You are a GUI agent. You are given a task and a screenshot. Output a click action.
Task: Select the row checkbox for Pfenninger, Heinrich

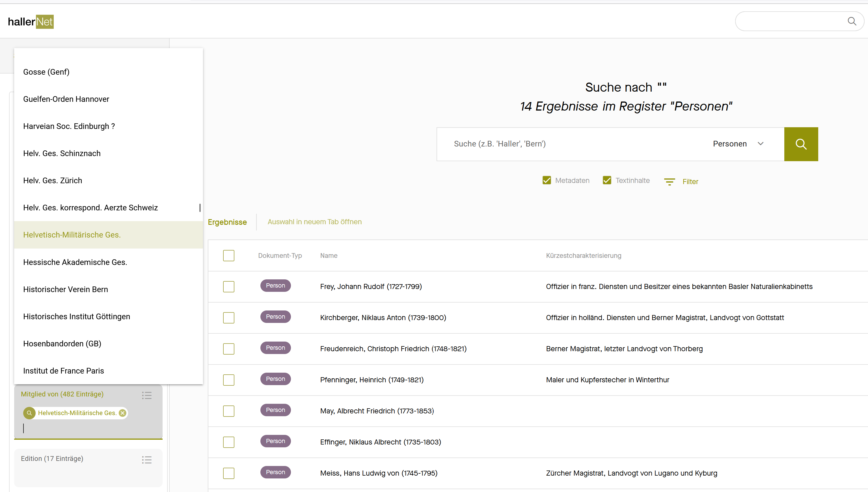(x=229, y=380)
